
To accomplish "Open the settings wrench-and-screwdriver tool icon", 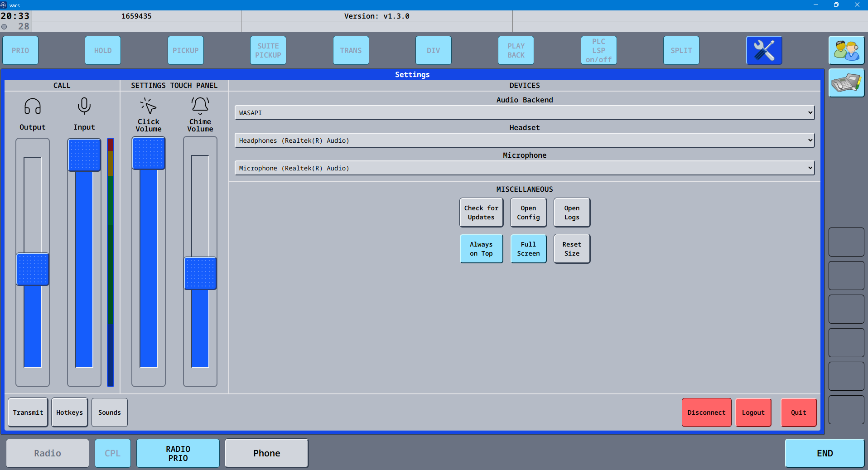I will (x=764, y=50).
